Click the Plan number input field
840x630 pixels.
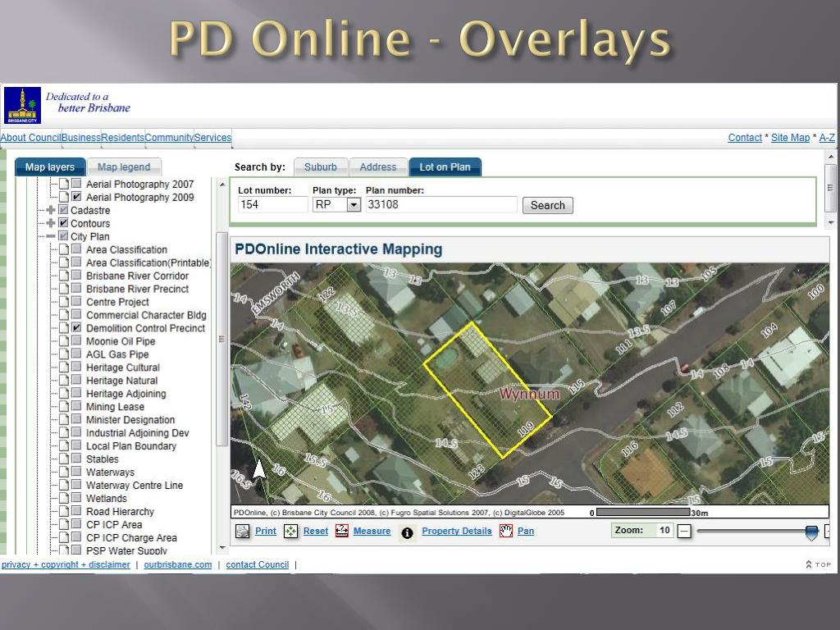click(441, 204)
